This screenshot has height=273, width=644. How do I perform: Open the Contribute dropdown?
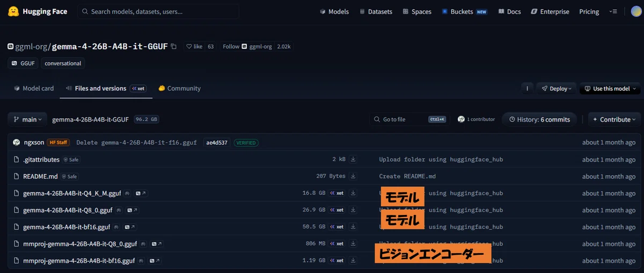pos(614,119)
